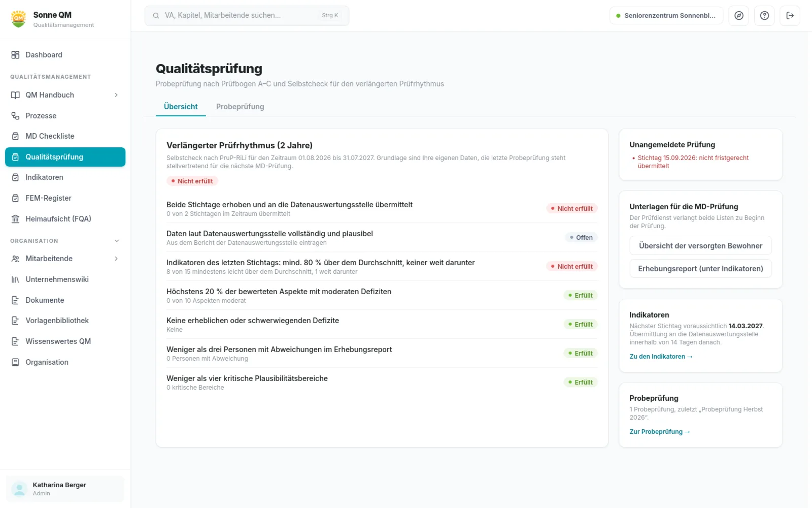Open the Seniorenzentrum Sonnenbl... facility selector
The image size is (812, 508).
click(666, 16)
